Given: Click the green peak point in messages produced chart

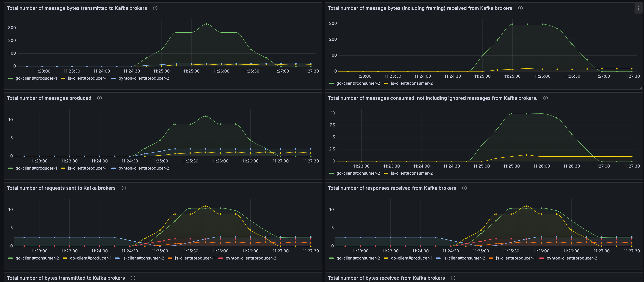Looking at the screenshot, I should (205, 116).
